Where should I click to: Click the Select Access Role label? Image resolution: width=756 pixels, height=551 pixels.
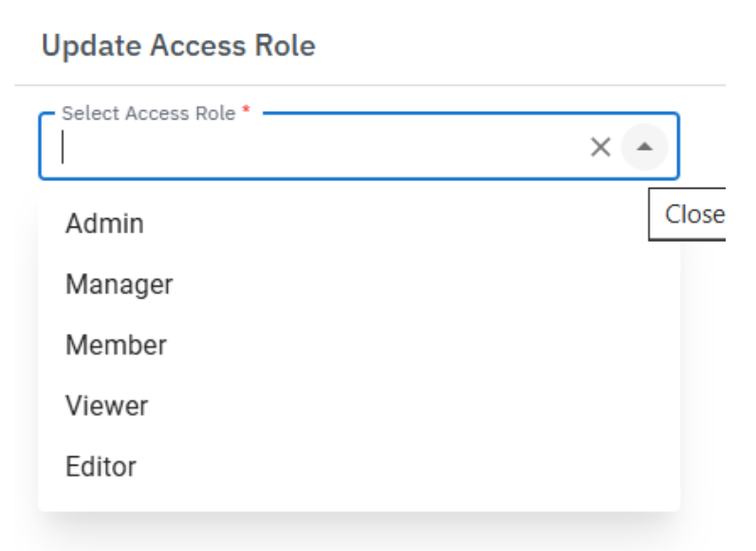[x=149, y=113]
